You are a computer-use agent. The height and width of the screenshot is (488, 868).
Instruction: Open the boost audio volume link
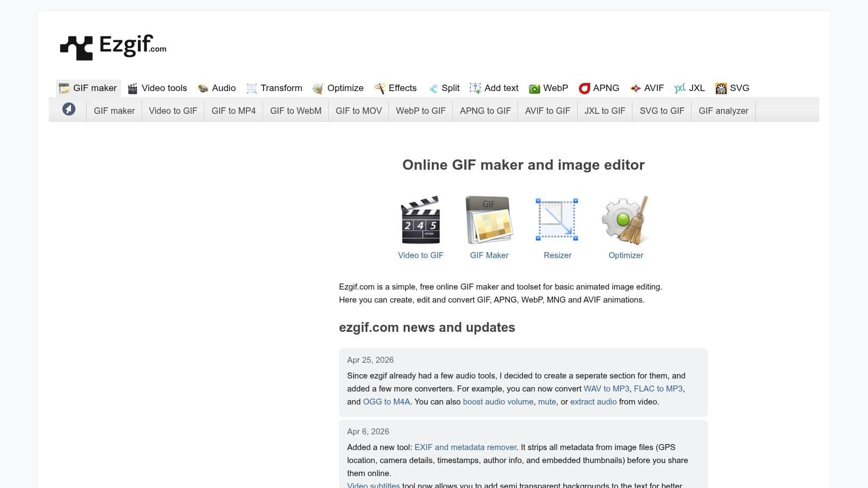pos(498,402)
